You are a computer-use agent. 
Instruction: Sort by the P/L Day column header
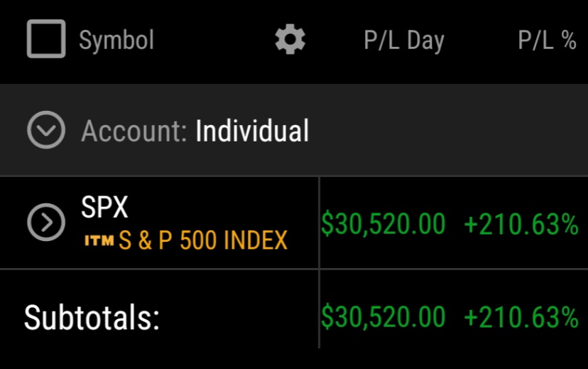tap(404, 41)
